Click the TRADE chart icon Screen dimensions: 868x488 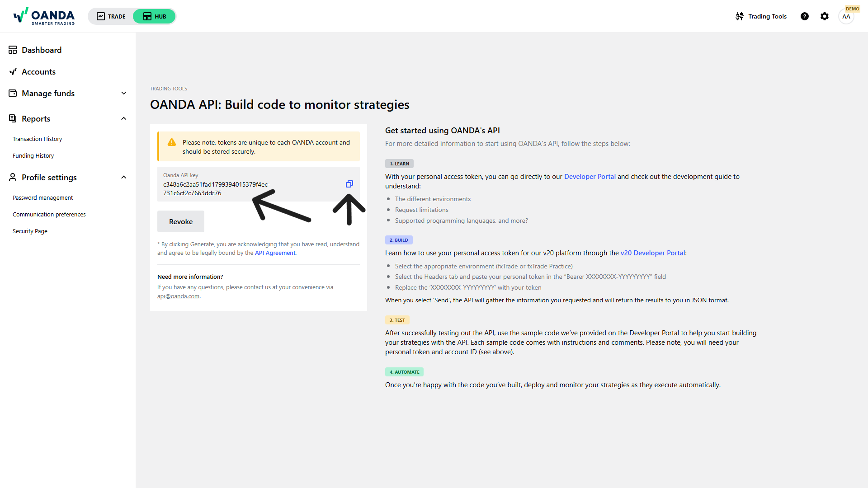(x=101, y=16)
